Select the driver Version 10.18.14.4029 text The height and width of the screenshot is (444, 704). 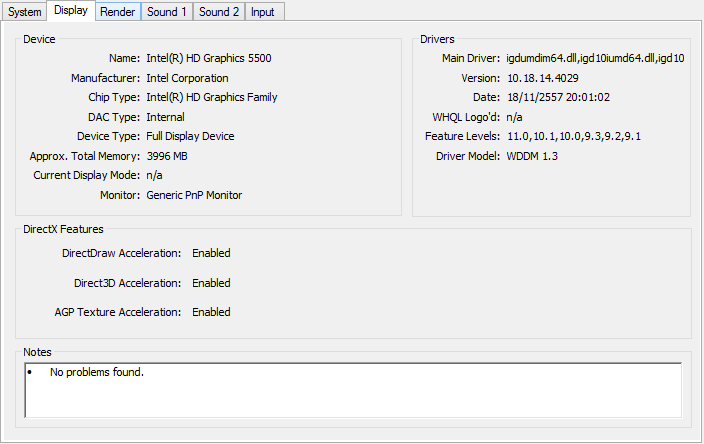(543, 78)
